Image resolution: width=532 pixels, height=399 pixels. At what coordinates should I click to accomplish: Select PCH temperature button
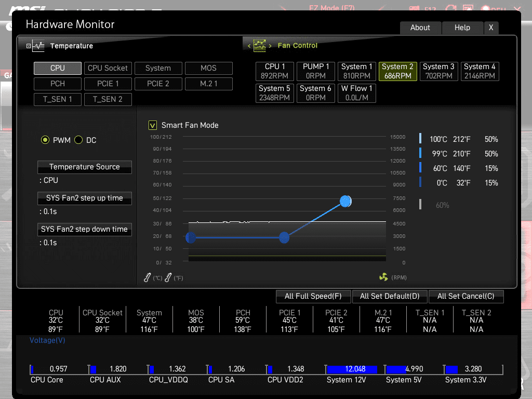58,84
